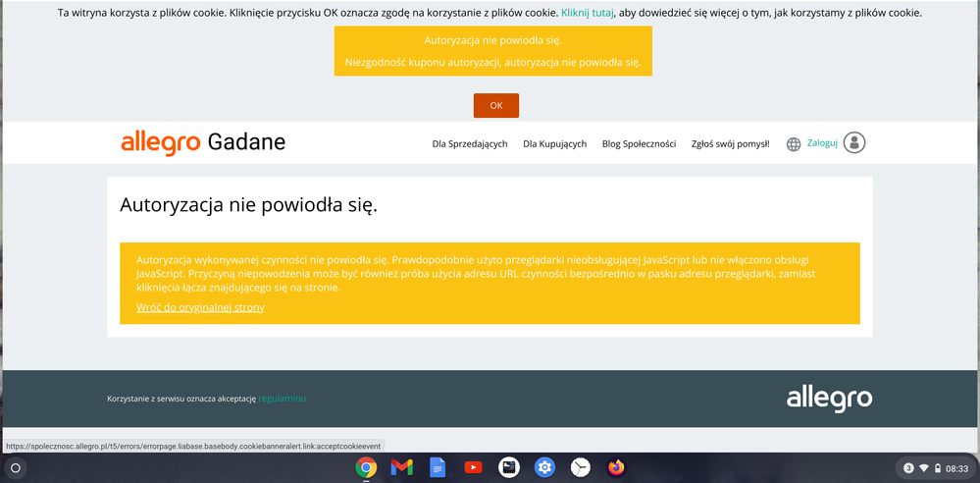Launch YouTube from the shelf
The width and height of the screenshot is (980, 483).
click(473, 468)
